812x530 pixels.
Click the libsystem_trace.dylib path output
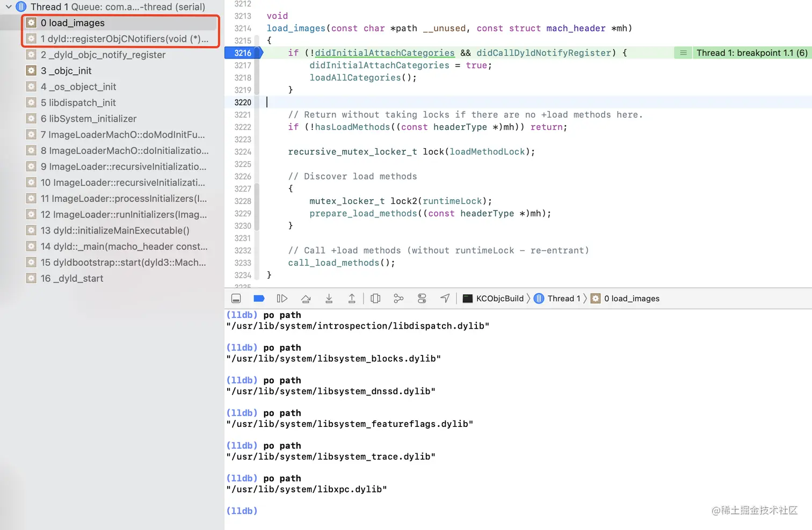331,457
